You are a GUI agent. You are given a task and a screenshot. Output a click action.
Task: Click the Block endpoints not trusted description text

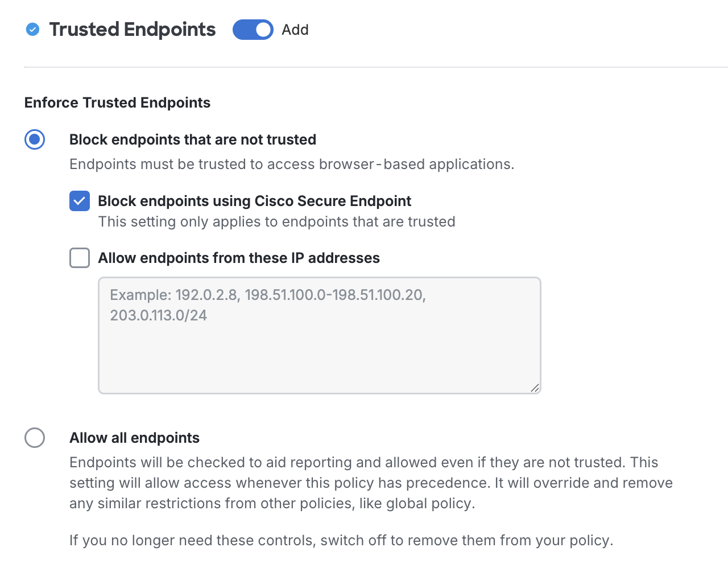pos(291,164)
